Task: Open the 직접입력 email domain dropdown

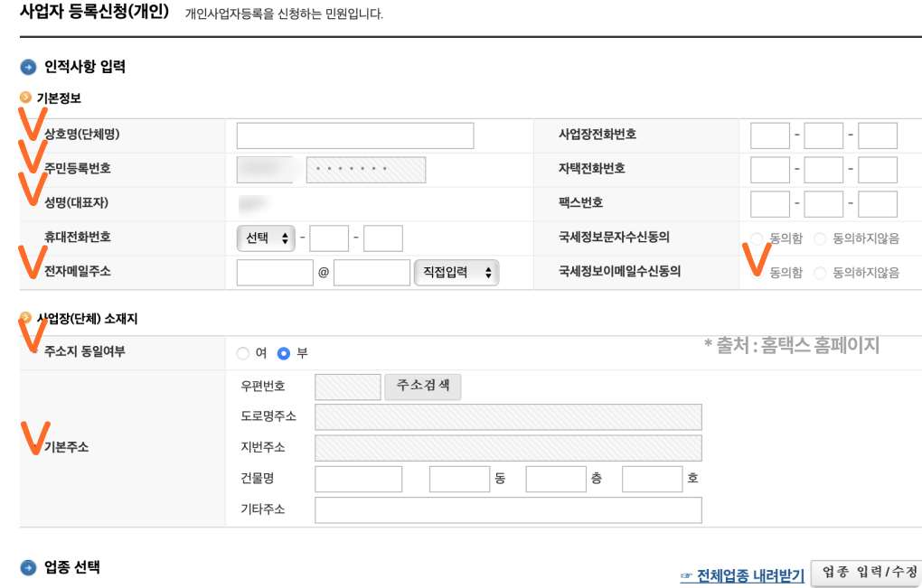Action: 456,272
